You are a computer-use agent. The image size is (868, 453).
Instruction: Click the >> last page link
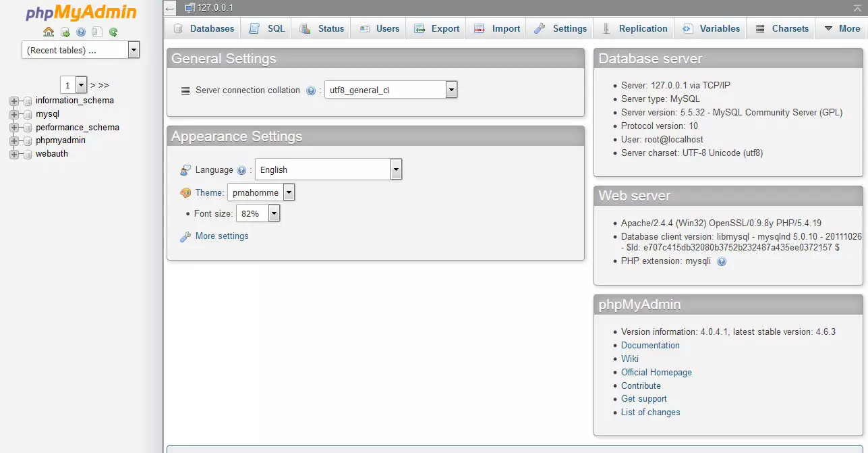click(x=104, y=86)
